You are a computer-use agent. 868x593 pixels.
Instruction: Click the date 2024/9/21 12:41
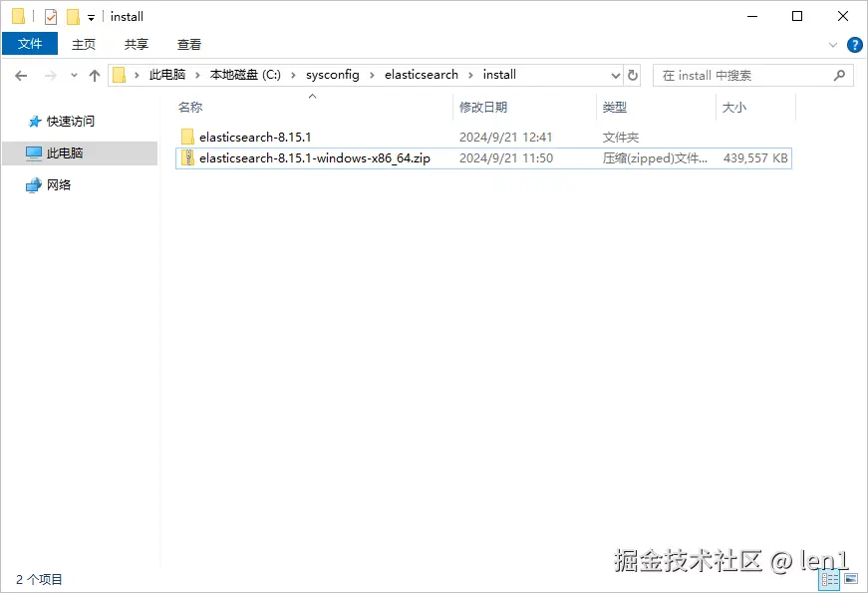(x=506, y=138)
